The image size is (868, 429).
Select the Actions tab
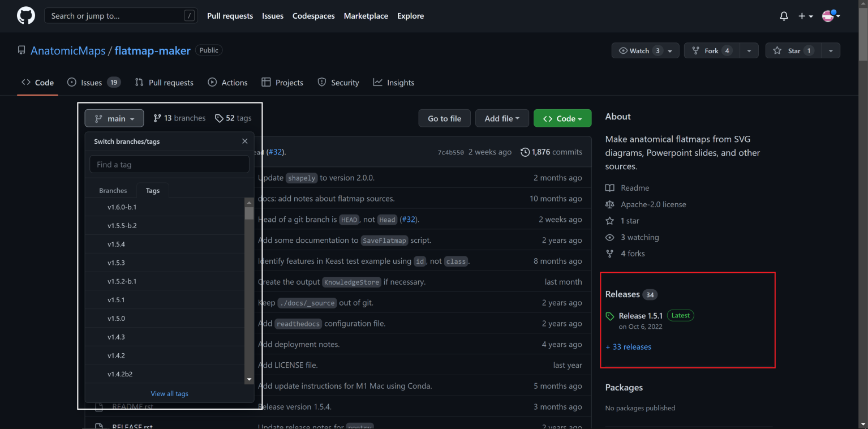[x=227, y=83]
